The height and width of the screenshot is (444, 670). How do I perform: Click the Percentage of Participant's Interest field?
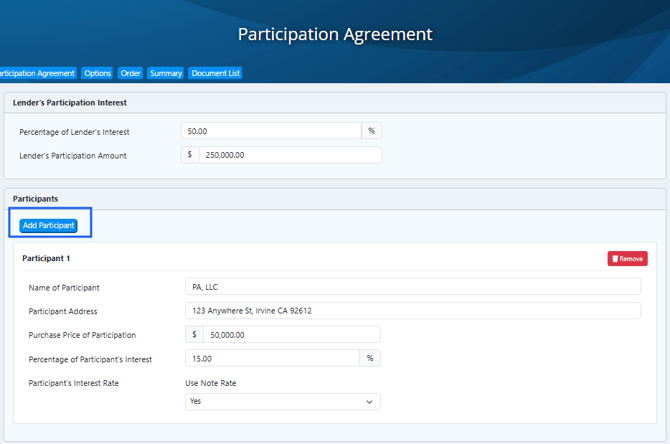271,358
